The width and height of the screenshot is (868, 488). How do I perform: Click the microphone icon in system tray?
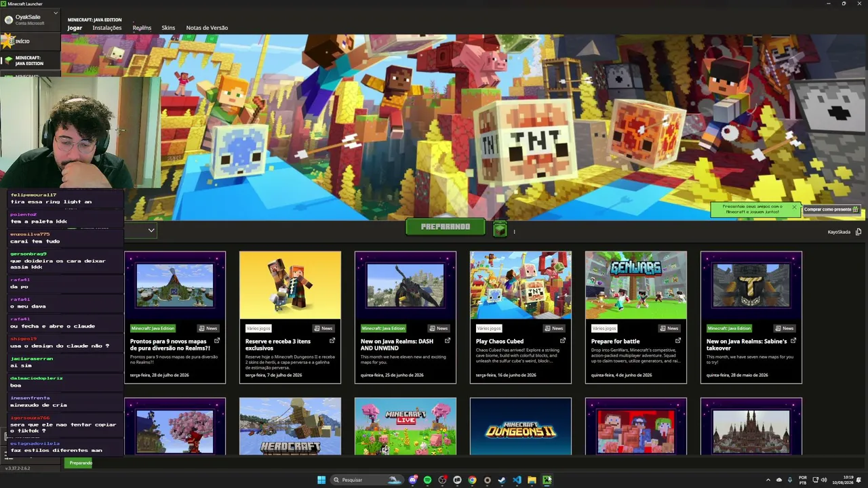pyautogui.click(x=790, y=480)
